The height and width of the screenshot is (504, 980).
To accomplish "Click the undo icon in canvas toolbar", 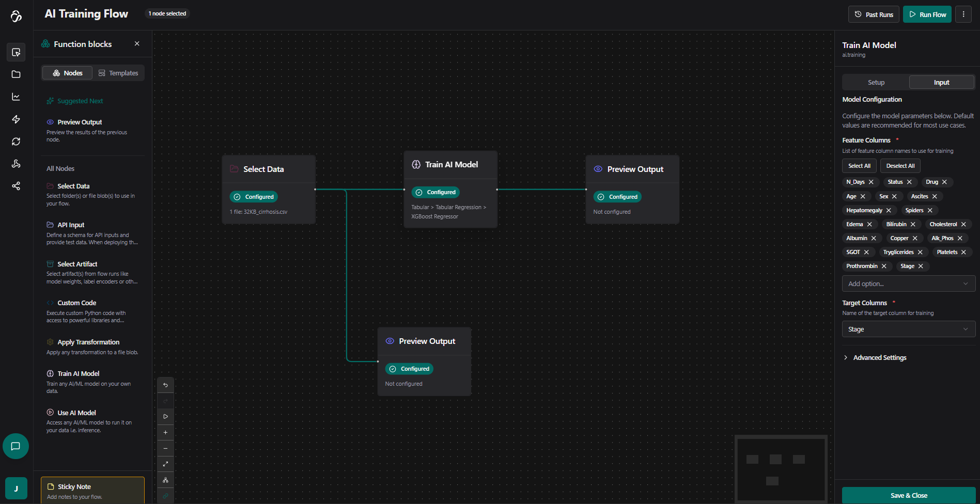I will 165,385.
